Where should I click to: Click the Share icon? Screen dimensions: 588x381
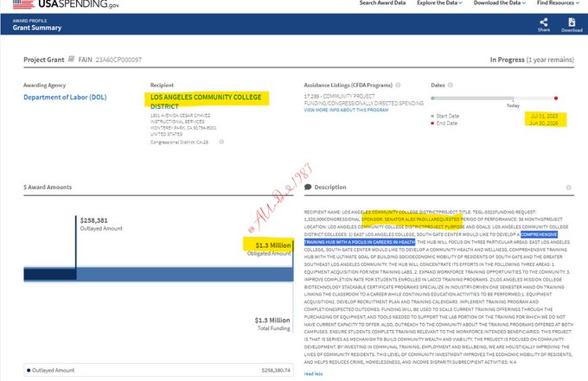click(543, 21)
